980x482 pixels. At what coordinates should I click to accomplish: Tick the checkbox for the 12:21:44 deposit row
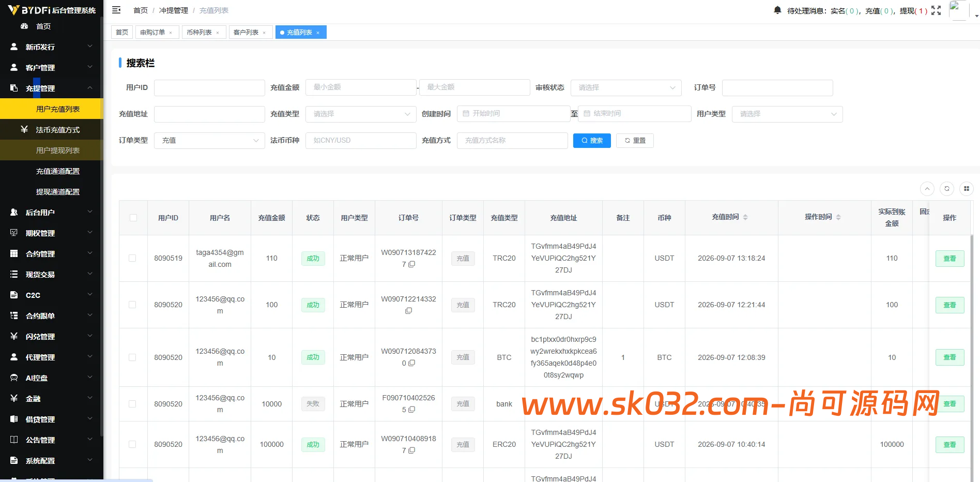132,305
